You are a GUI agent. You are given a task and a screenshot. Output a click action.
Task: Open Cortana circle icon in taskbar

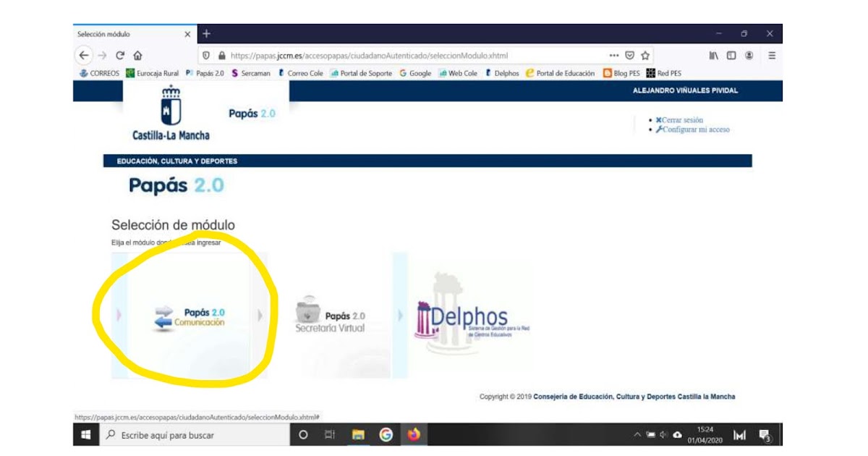point(303,435)
